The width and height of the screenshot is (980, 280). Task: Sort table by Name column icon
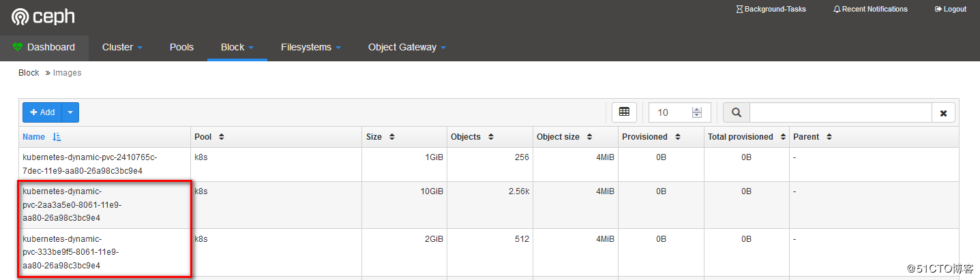57,137
